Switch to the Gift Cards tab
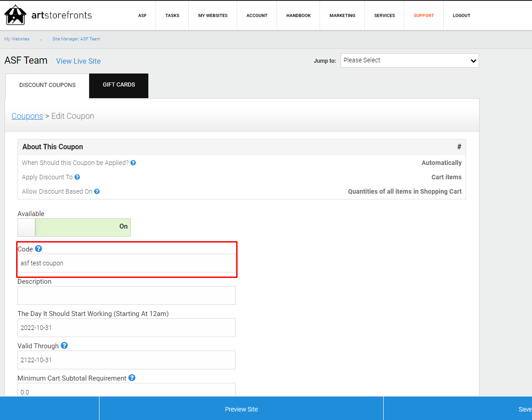The width and height of the screenshot is (532, 420). pyautogui.click(x=119, y=85)
